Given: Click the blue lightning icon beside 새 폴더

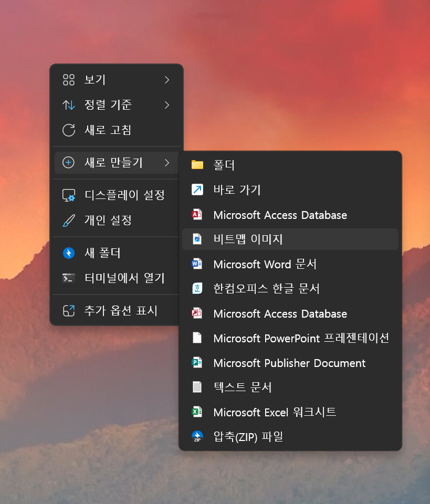Looking at the screenshot, I should coord(69,253).
